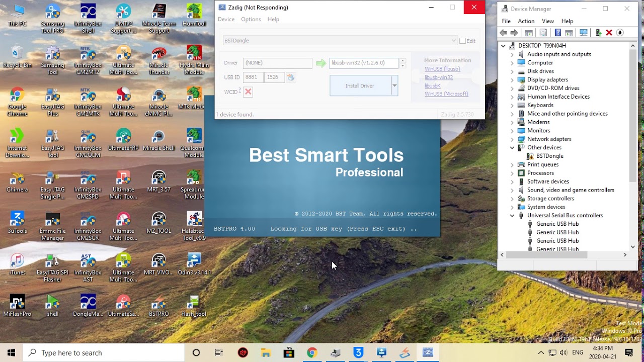Screen dimensions: 644x362
Task: Click Scan for hardware changes monitor icon
Action: 584,33
